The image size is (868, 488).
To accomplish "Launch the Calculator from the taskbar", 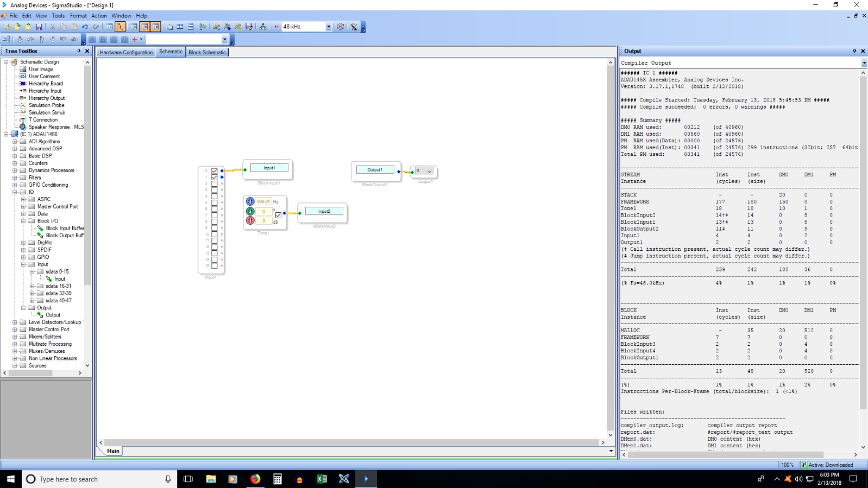I will [278, 479].
